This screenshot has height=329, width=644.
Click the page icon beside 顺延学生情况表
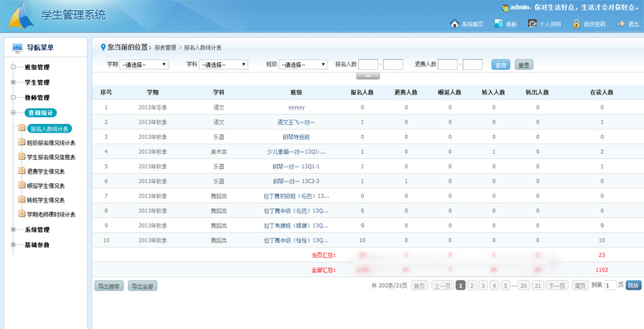22,185
